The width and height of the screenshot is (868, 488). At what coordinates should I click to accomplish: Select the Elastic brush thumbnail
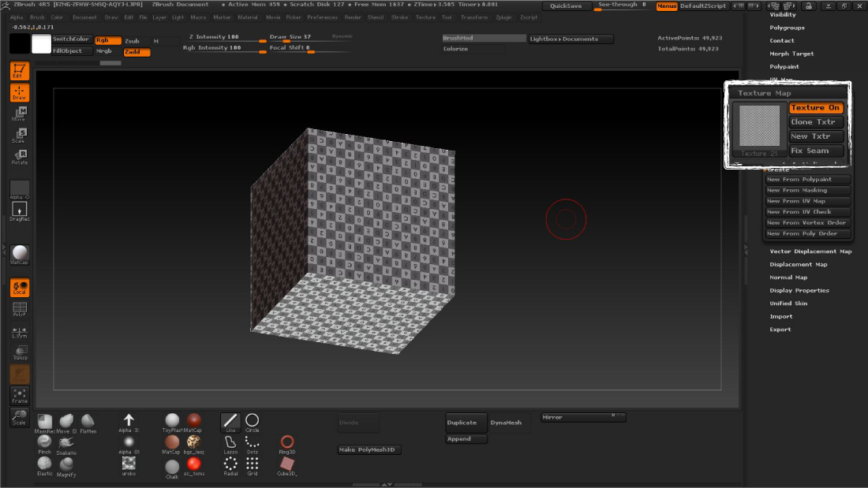(x=44, y=465)
